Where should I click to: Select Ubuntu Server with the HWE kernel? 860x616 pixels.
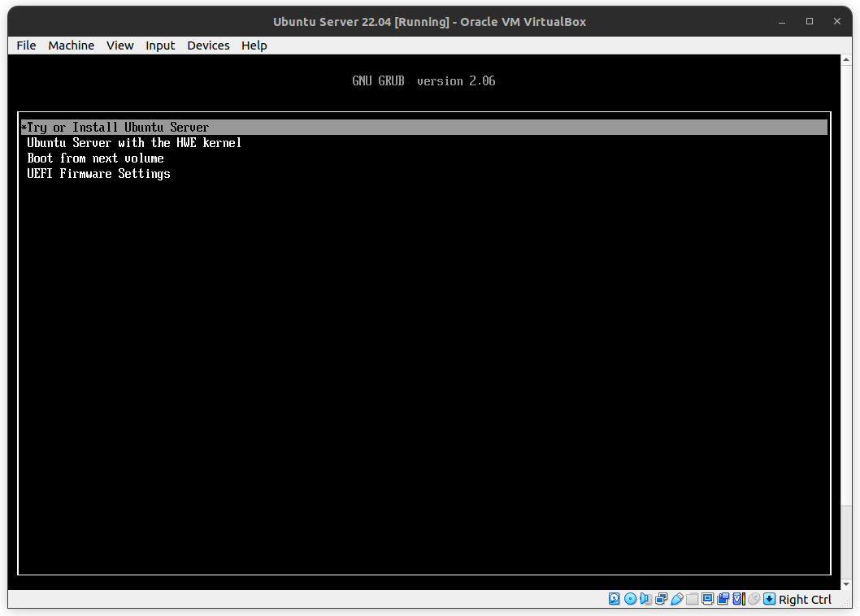(134, 142)
